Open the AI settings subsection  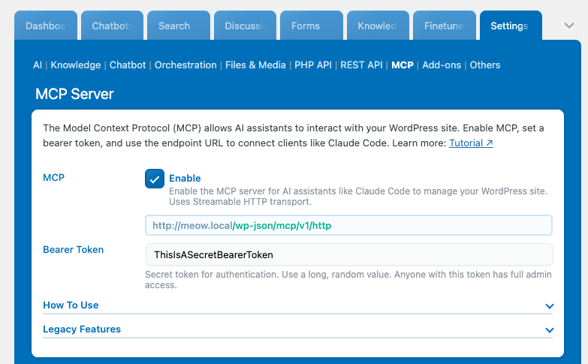(x=38, y=65)
